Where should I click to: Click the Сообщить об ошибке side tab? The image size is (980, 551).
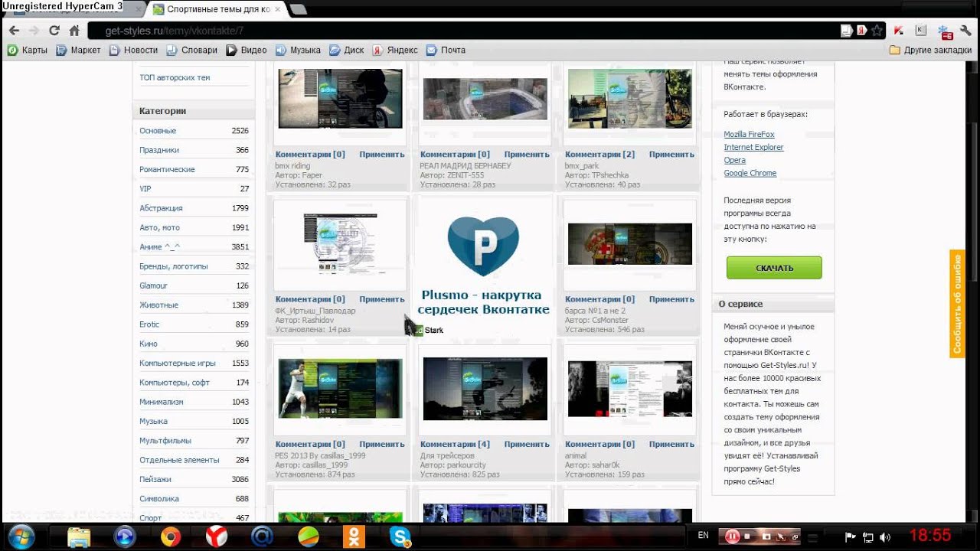coord(957,304)
